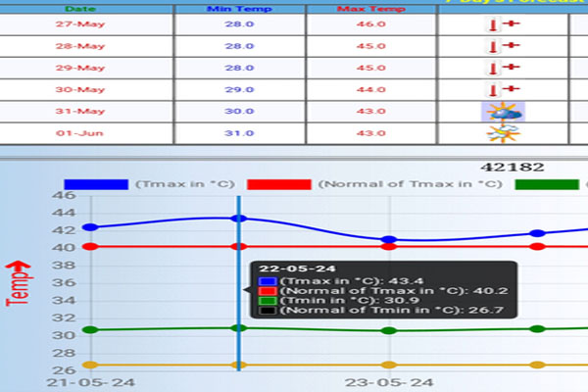Click the 30.0 min temp for 31-May
Image resolution: width=588 pixels, height=392 pixels.
pos(239,112)
